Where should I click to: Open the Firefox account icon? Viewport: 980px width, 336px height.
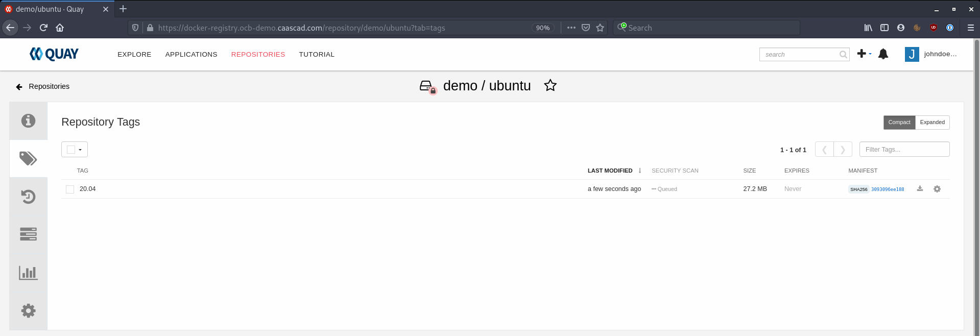point(901,28)
